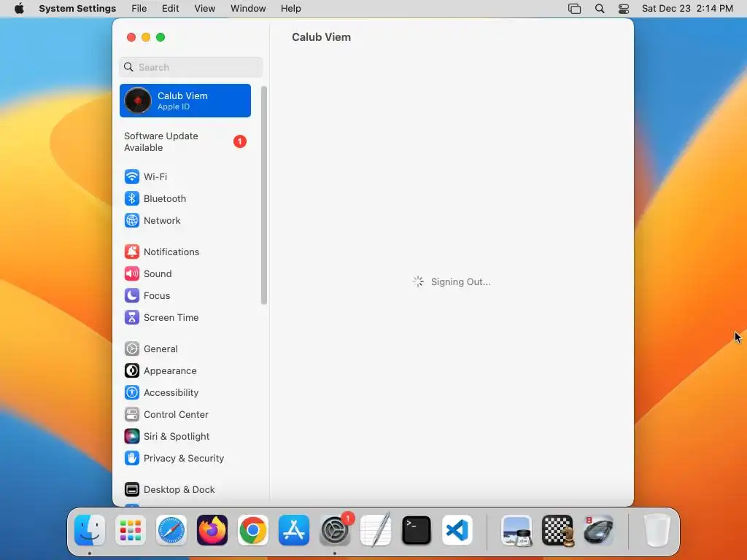Click the screen mirroring menu bar icon
The height and width of the screenshot is (560, 747).
[x=575, y=9]
